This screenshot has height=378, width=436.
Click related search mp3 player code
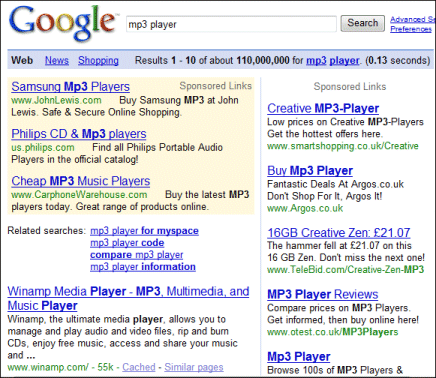pyautogui.click(x=127, y=243)
